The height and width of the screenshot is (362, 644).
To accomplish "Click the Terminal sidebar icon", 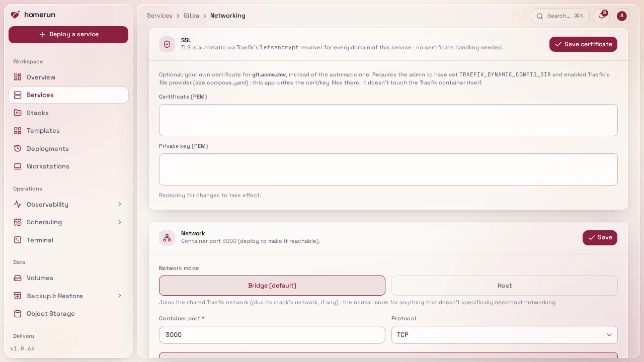I will coord(18,240).
